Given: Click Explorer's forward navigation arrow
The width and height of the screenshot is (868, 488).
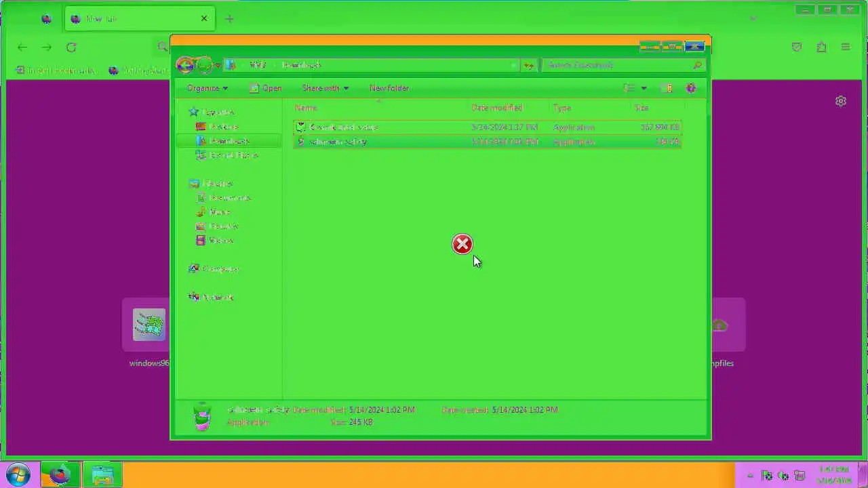Looking at the screenshot, I should pos(204,65).
